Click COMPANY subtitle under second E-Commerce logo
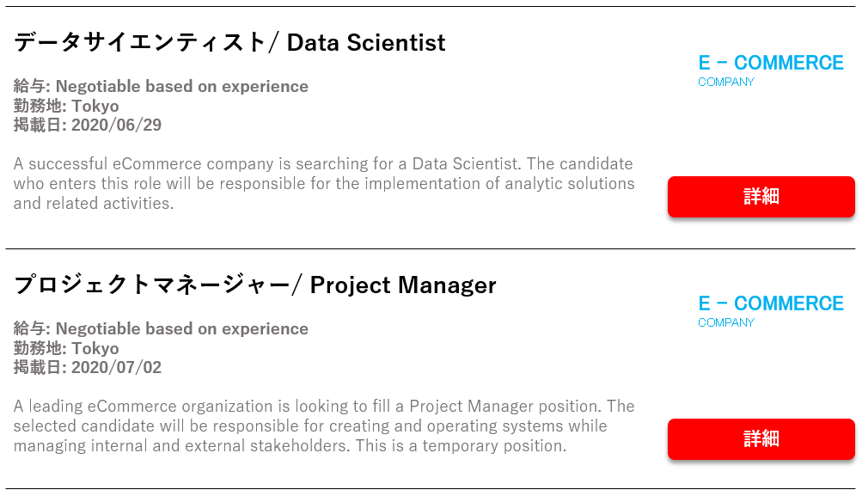The height and width of the screenshot is (496, 868). [725, 322]
